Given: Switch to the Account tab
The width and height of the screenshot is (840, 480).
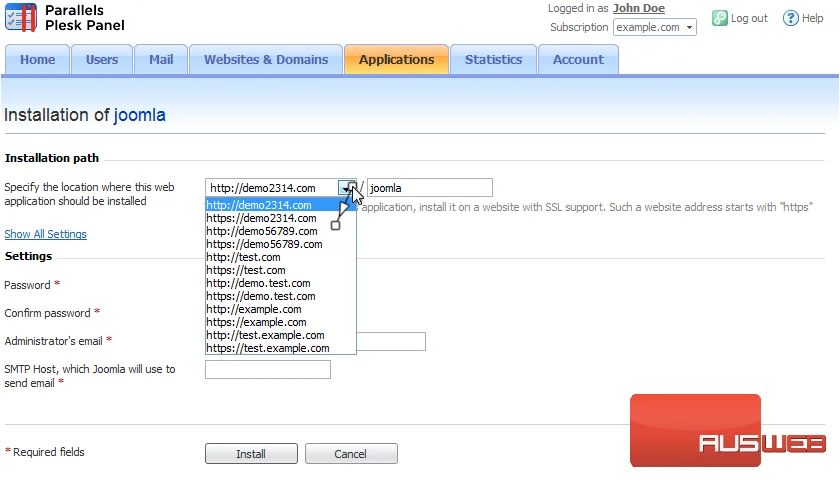Looking at the screenshot, I should [578, 59].
